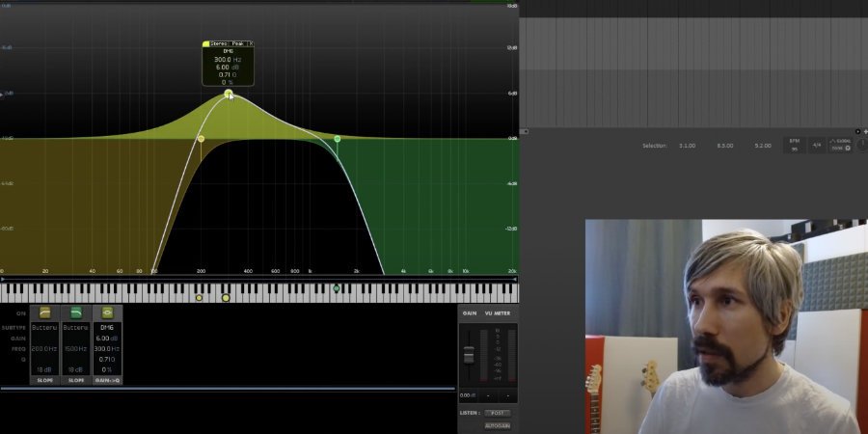This screenshot has height=434, width=868.
Task: Open the high-pass Butterworth subtype selector
Action: (44, 327)
